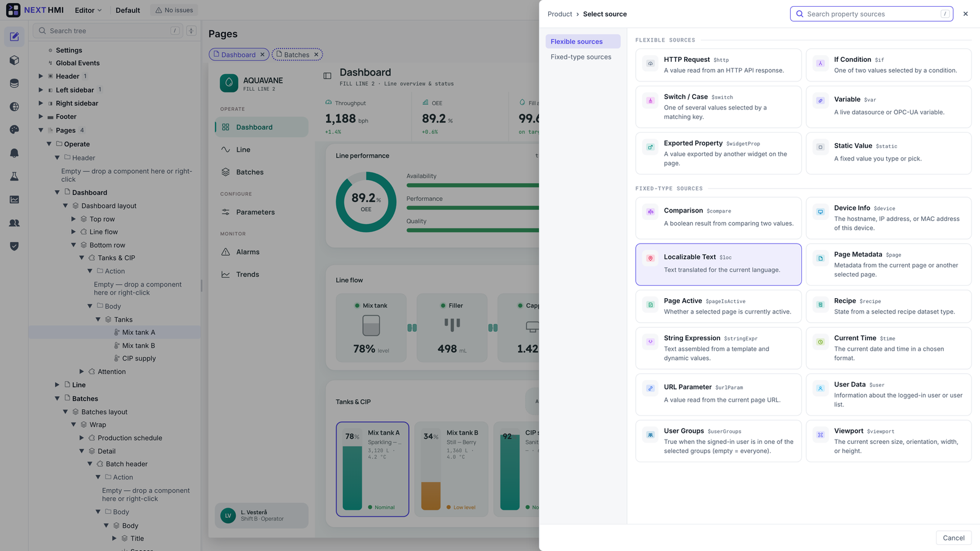Image resolution: width=980 pixels, height=551 pixels.
Task: Click the HTTP Request source icon
Action: click(650, 64)
